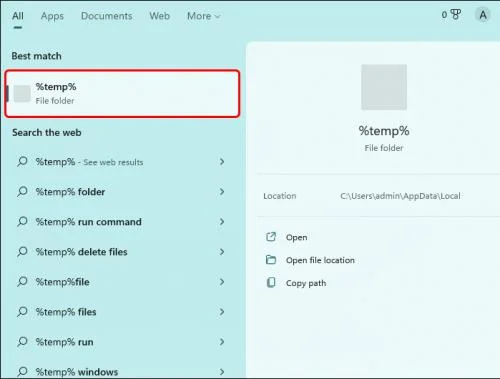Select the All search tab

pyautogui.click(x=18, y=16)
